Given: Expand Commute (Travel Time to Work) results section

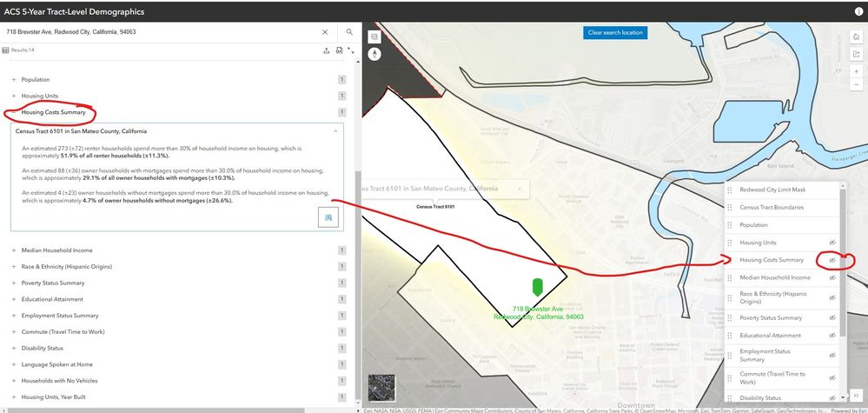Looking at the screenshot, I should (x=14, y=332).
